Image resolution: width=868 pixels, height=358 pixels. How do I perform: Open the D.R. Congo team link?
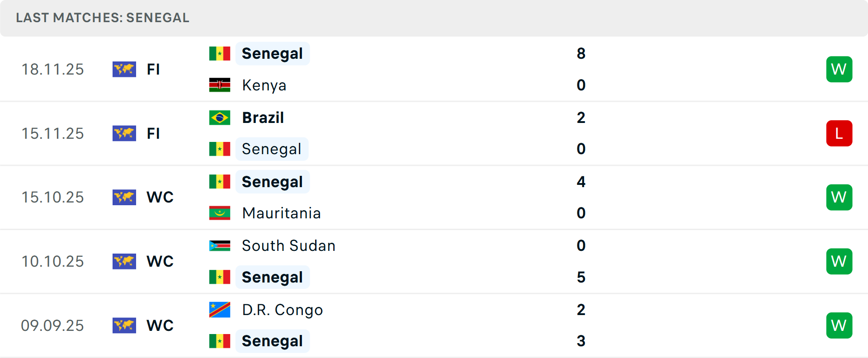click(282, 310)
